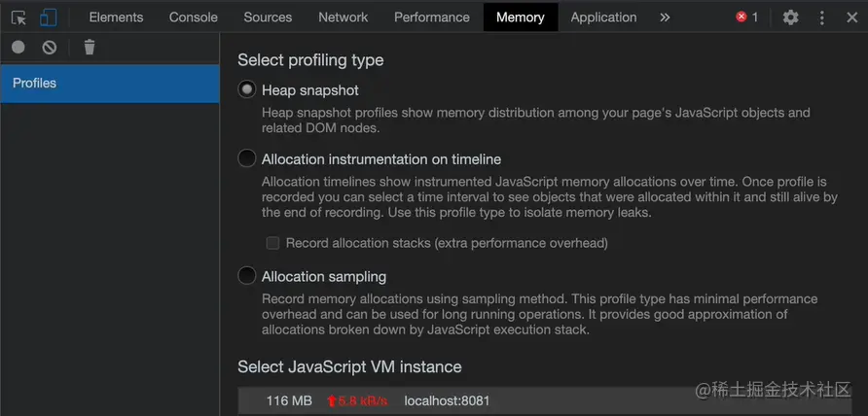Select the Heap snapshot radio button
This screenshot has width=868, height=416.
(247, 89)
